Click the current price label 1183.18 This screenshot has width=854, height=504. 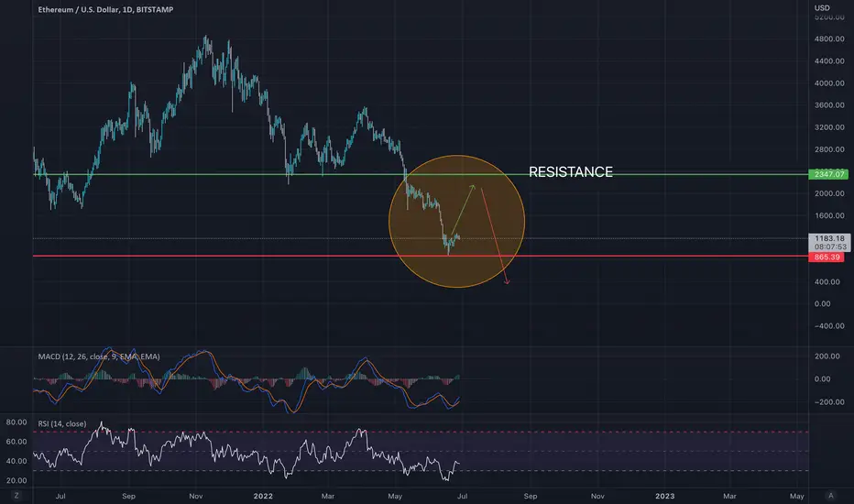(829, 238)
